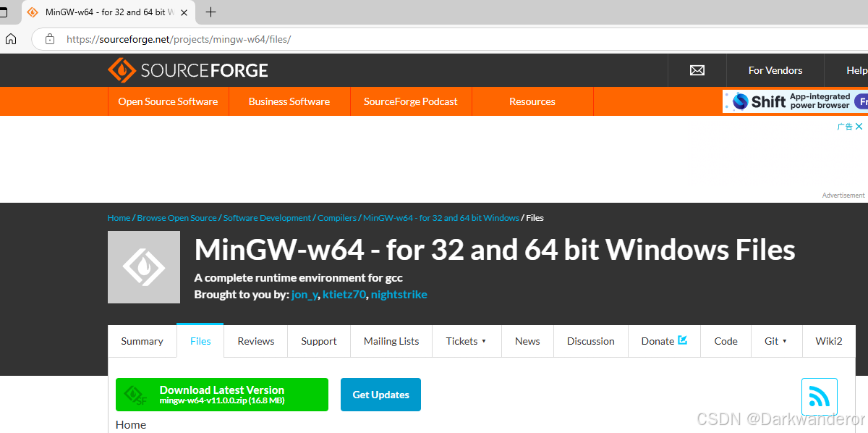The image size is (868, 433).
Task: Click the SourceForge logo
Action: 188,70
